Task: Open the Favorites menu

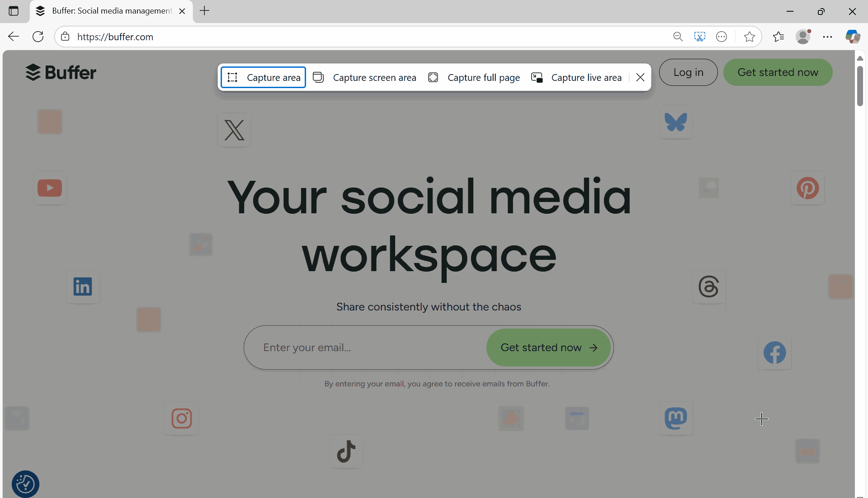Action: tap(779, 37)
